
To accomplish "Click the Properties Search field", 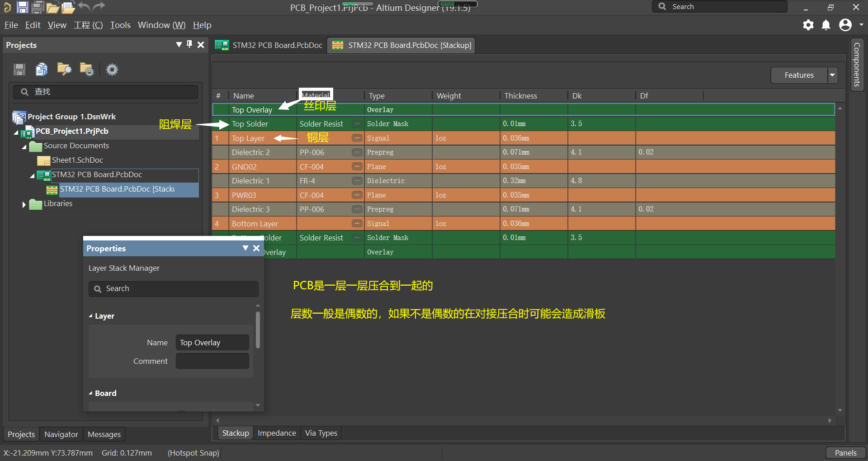I will (x=174, y=288).
